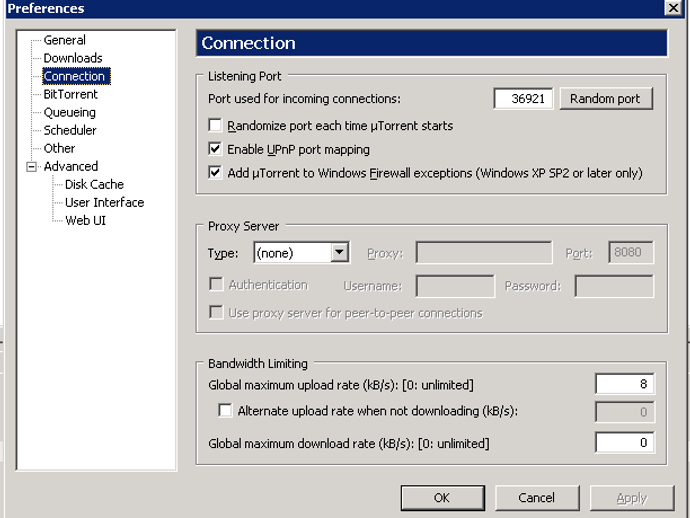Open the Queueing preferences section
The height and width of the screenshot is (518, 690).
coord(70,112)
